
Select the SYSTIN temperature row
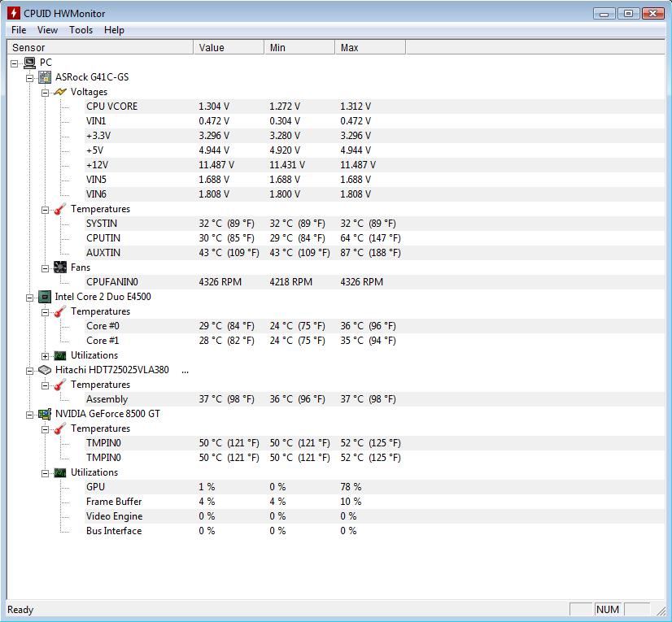coord(375,224)
